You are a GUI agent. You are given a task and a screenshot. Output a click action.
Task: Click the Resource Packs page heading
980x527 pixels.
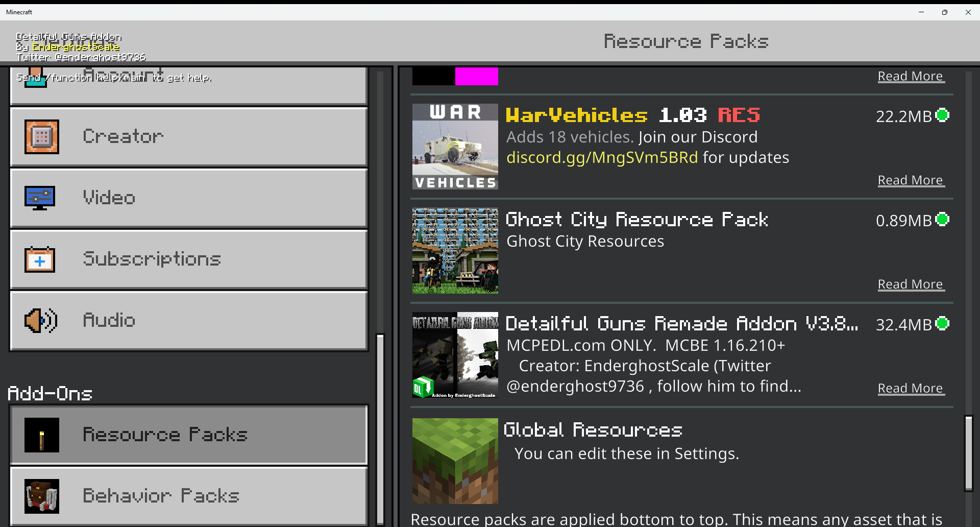coord(687,41)
